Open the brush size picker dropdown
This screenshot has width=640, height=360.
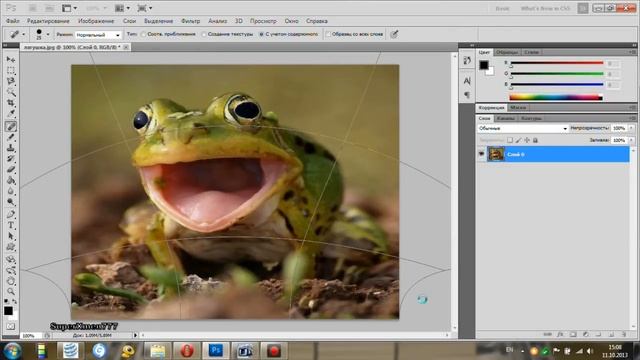pos(48,35)
